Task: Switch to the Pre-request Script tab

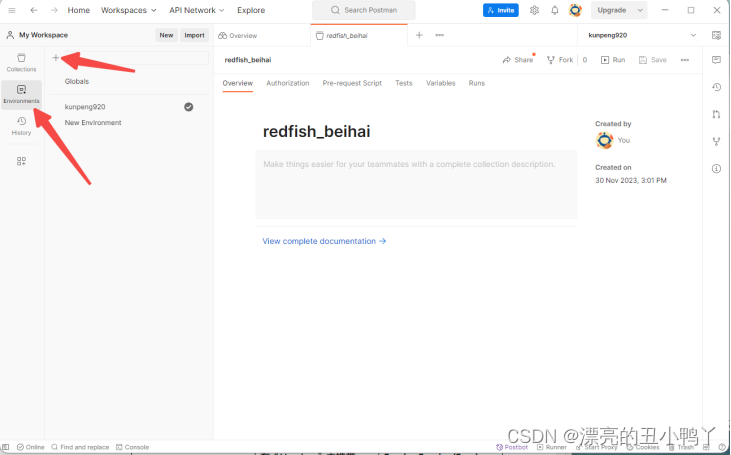Action: pos(352,83)
